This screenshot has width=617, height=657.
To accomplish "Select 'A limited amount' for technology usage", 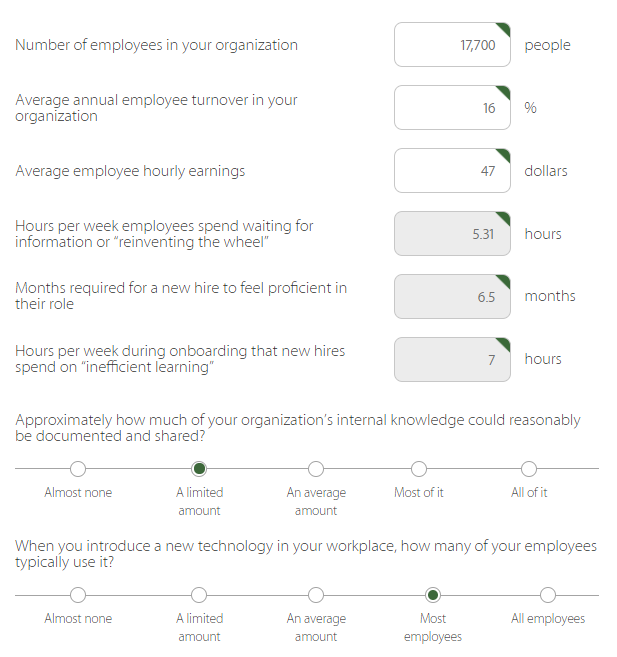I will tap(199, 595).
